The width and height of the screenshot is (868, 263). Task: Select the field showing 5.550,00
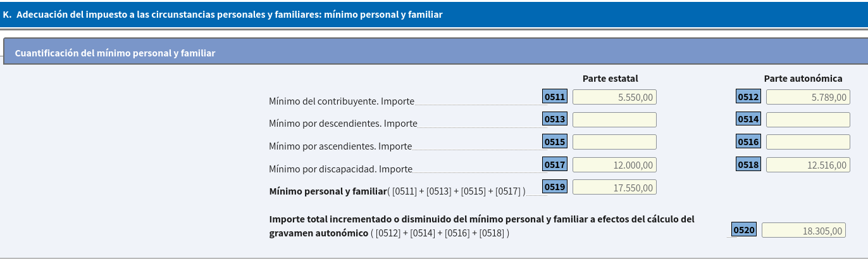tap(614, 97)
